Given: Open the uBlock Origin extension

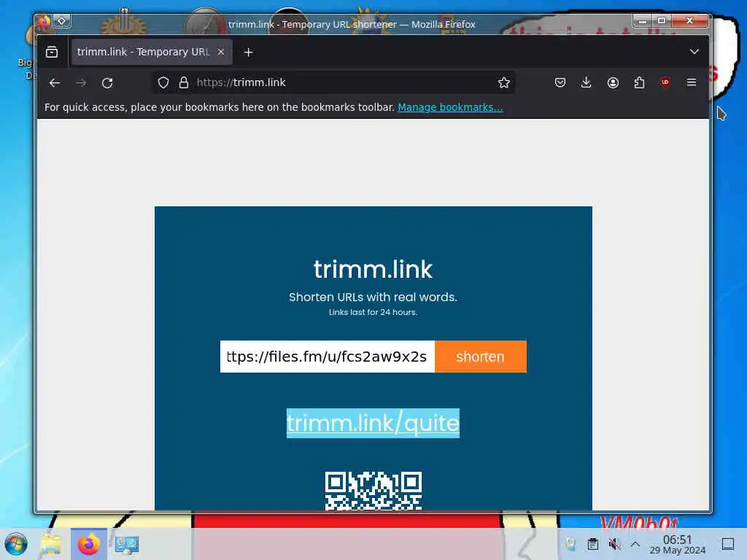Looking at the screenshot, I should (665, 82).
